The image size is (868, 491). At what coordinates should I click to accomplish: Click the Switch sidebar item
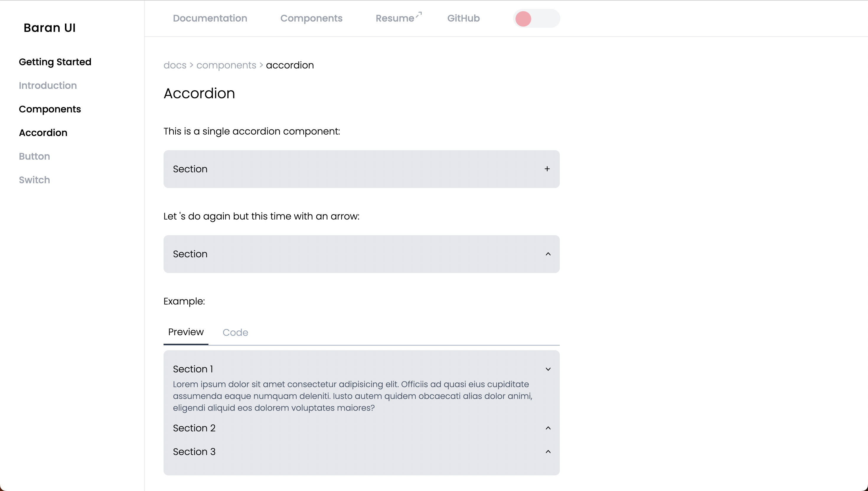(34, 180)
